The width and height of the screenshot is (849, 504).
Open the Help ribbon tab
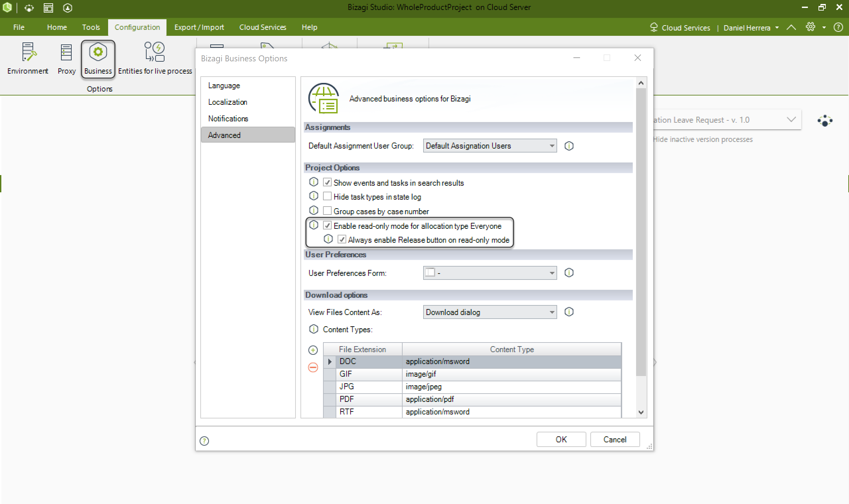click(309, 27)
